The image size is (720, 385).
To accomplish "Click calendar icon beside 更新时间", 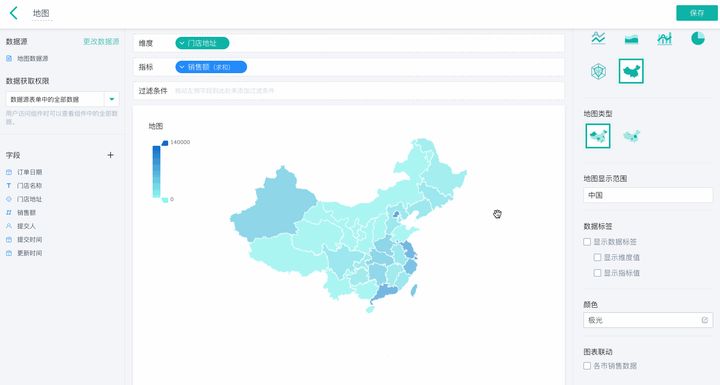I will 9,253.
